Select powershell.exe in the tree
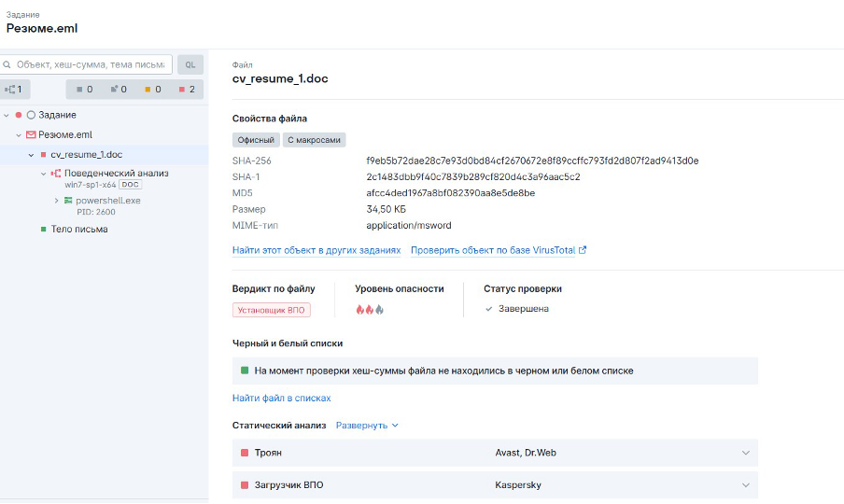The image size is (844, 504). point(107,200)
